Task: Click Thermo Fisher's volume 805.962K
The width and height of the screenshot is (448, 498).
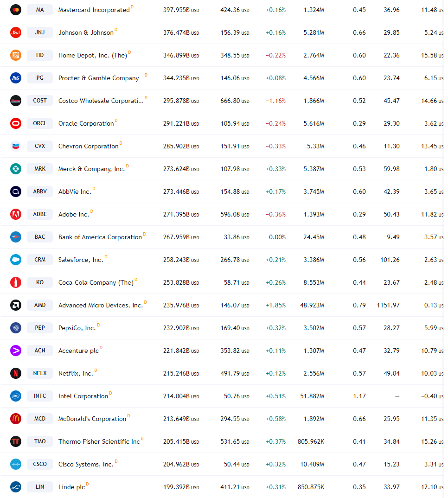Action: click(311, 441)
